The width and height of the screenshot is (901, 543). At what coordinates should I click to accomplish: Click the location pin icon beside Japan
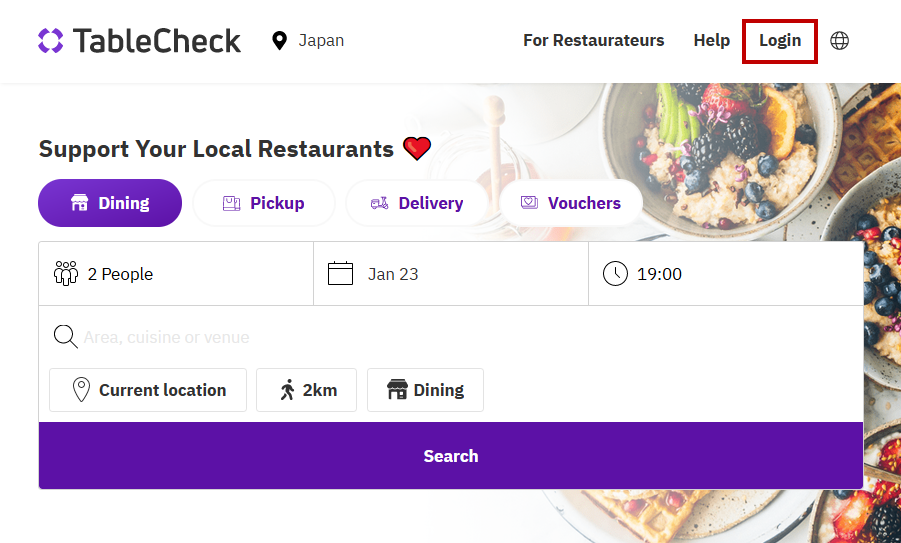[x=279, y=41]
